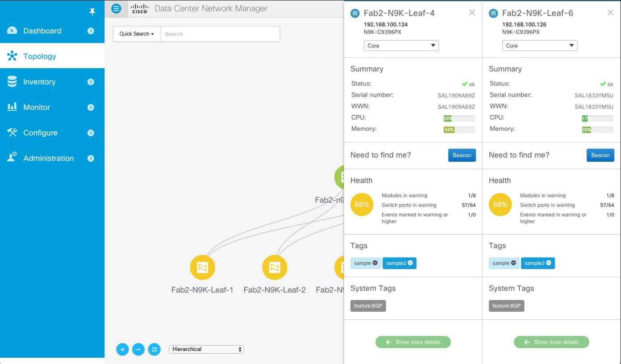Remove the sample2 tag in Leaf-6 panel

click(x=548, y=263)
